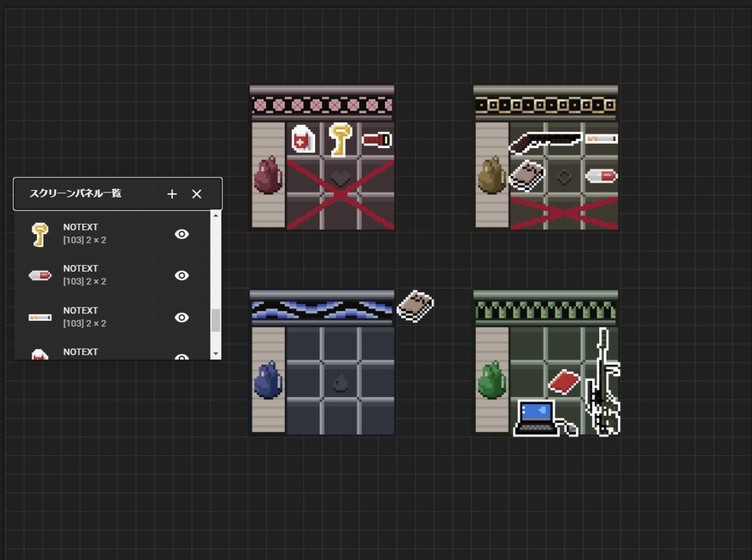Click the panel list scrollbar thumb
752x560 pixels.
216,320
